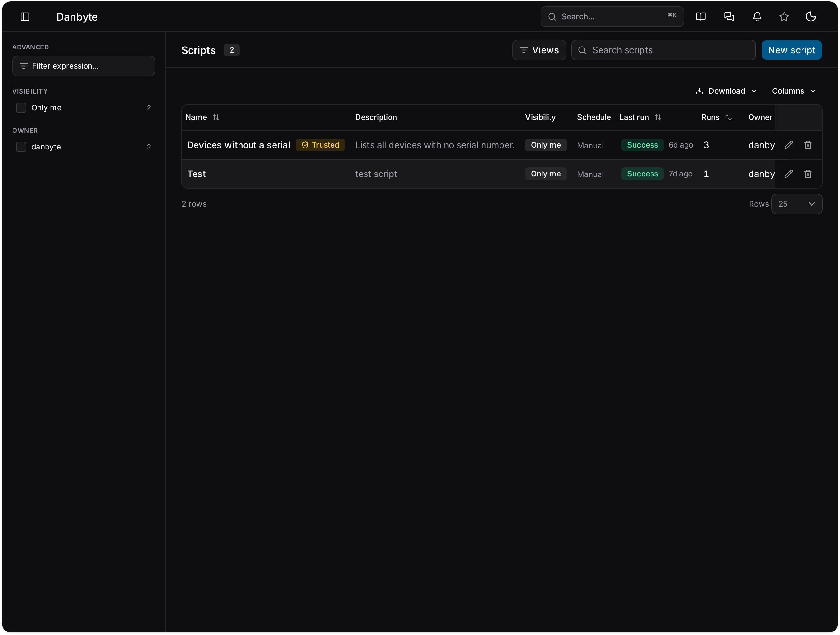Open the Download dropdown
This screenshot has height=635, width=840.
tap(726, 91)
